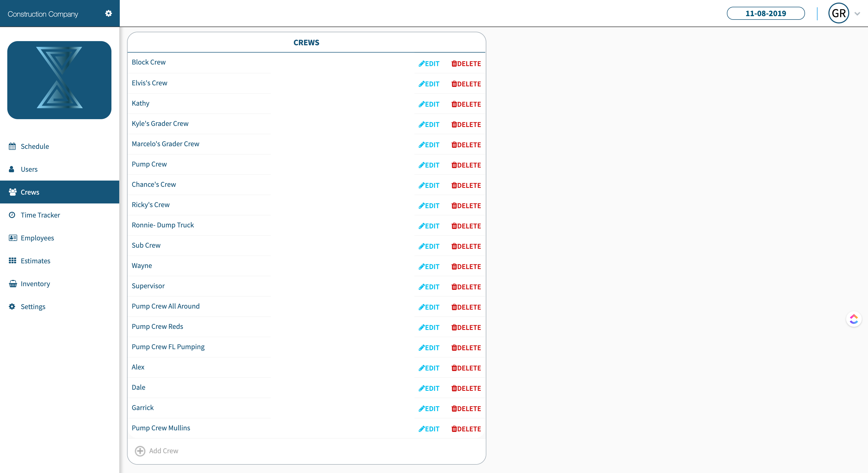This screenshot has height=473, width=868.
Task: Click the ClickUp floating widget icon
Action: pyautogui.click(x=853, y=319)
